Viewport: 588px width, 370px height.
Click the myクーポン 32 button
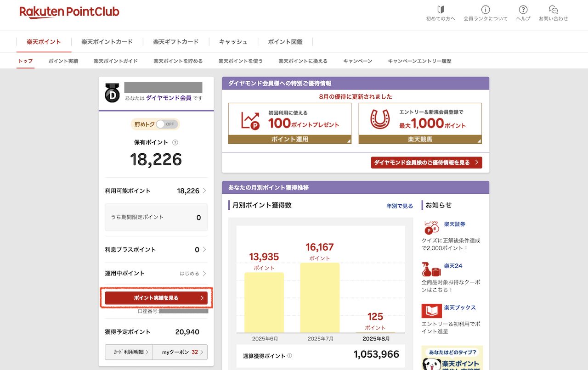tap(180, 352)
